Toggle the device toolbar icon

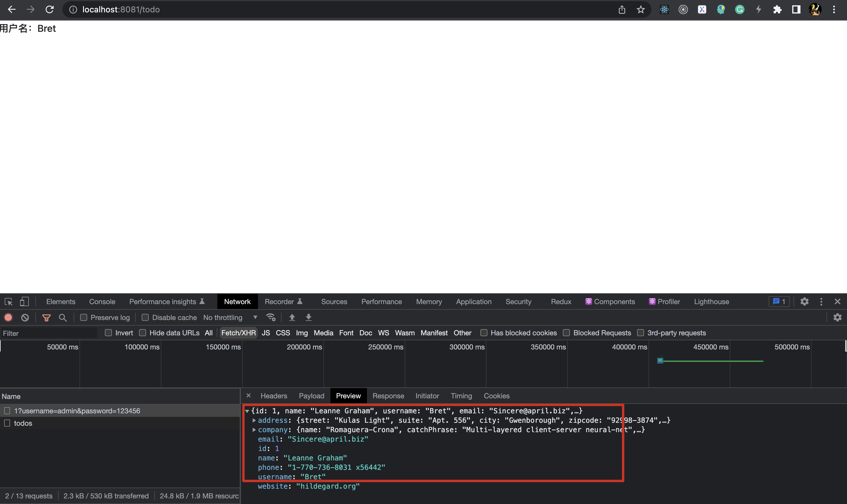24,301
